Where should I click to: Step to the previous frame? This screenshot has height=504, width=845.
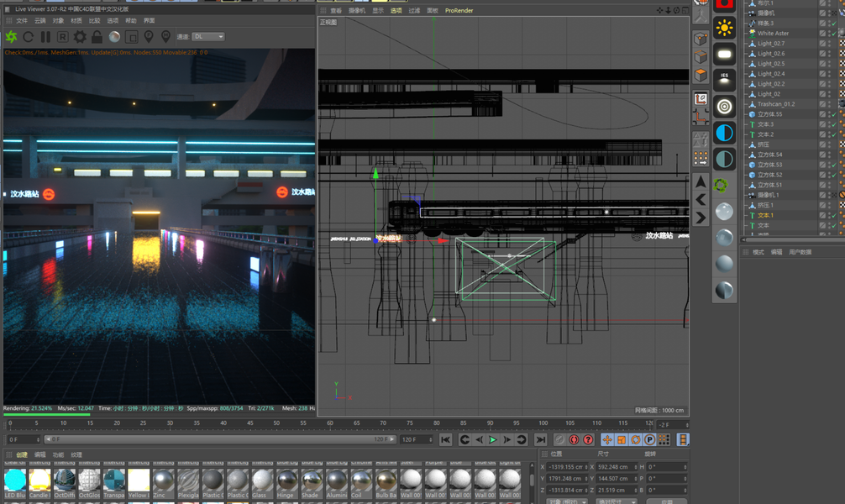[x=479, y=440]
